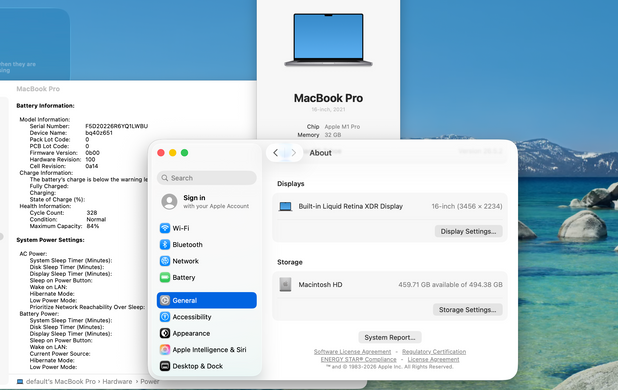The width and height of the screenshot is (618, 390).
Task: Click the Hardware Revision value 100
Action: coord(90,160)
